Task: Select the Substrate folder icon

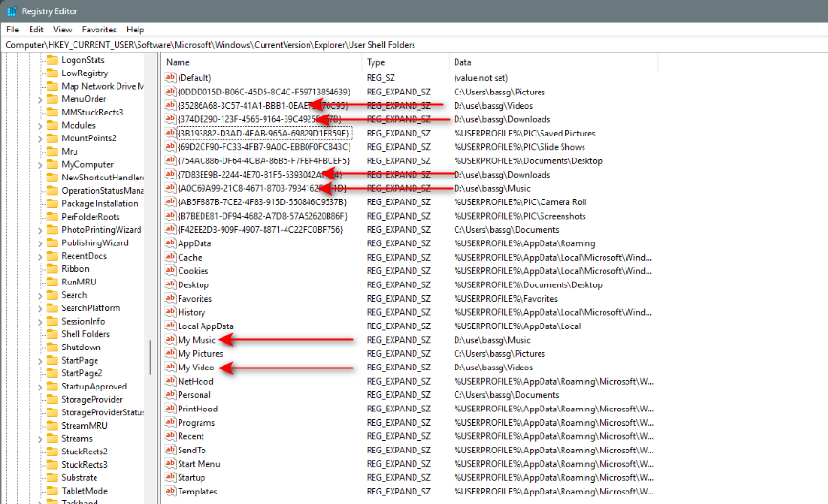Action: 53,477
